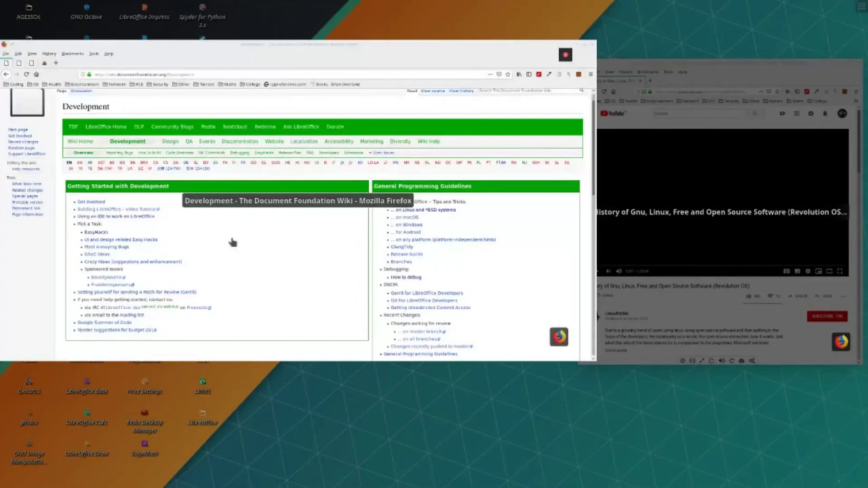Open LibreOffice Calc desktop icon
Screen dimensions: 868x488
pyautogui.click(x=87, y=418)
